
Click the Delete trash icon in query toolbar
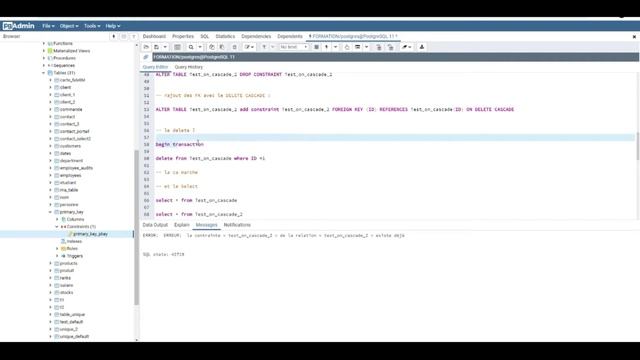tap(234, 47)
